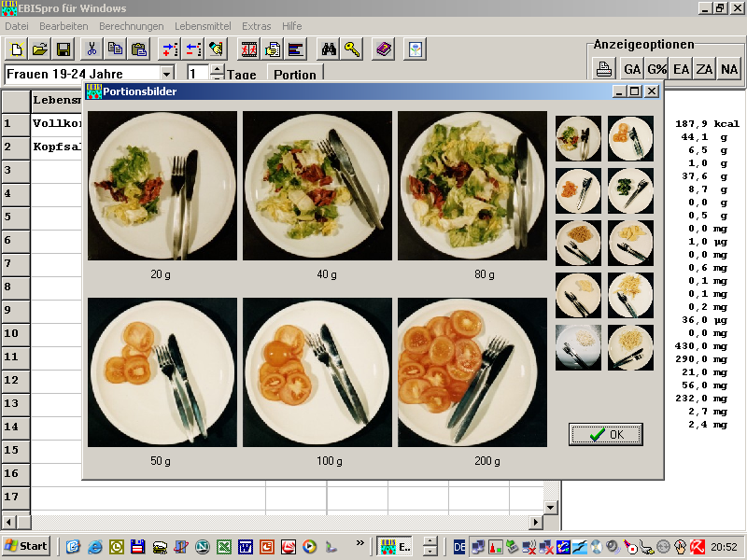Open the Windows Start button
747x560 pixels.
(26, 546)
